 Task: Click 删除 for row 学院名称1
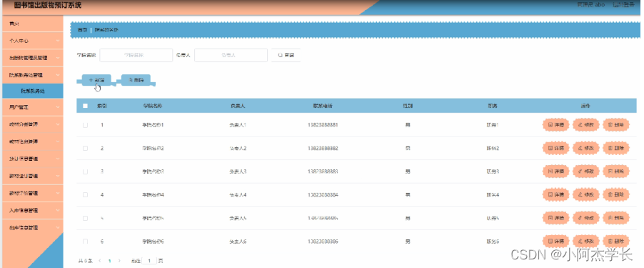tap(616, 124)
